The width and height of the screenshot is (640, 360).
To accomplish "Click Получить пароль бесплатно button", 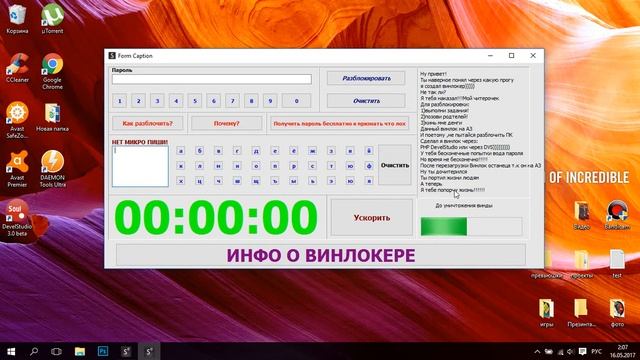I will [340, 123].
